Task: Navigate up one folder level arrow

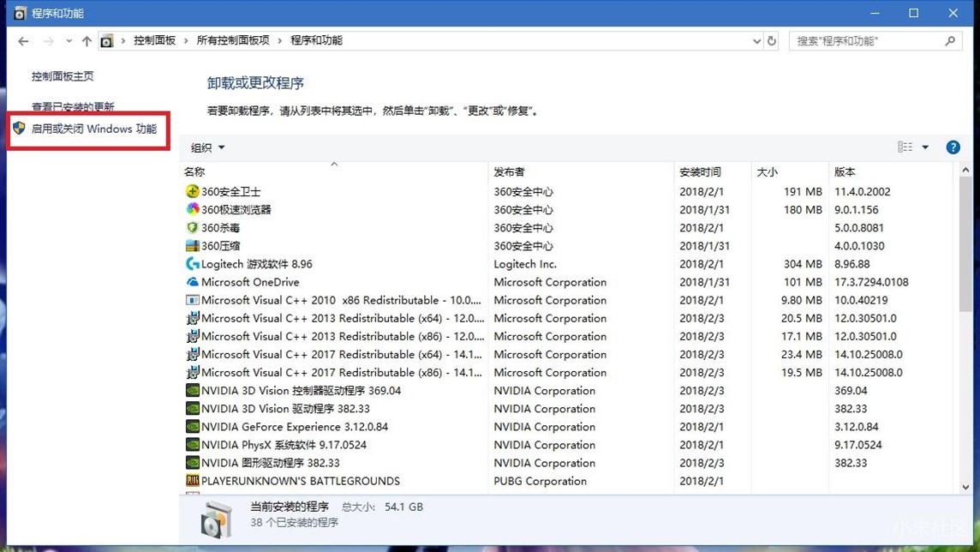Action: [x=87, y=40]
